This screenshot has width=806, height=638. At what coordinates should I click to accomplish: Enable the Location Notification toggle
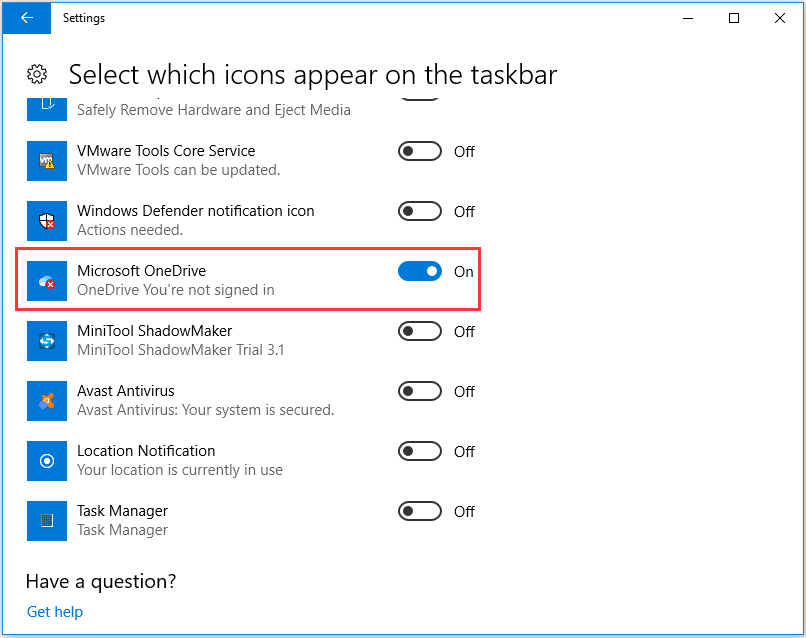(420, 451)
